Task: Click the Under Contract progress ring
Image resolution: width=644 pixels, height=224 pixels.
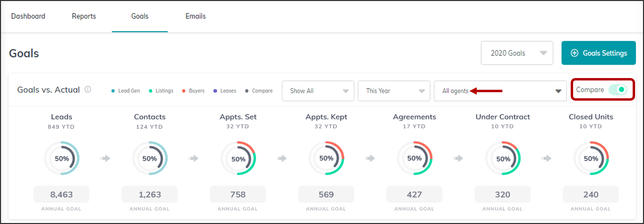Action: coord(503,158)
